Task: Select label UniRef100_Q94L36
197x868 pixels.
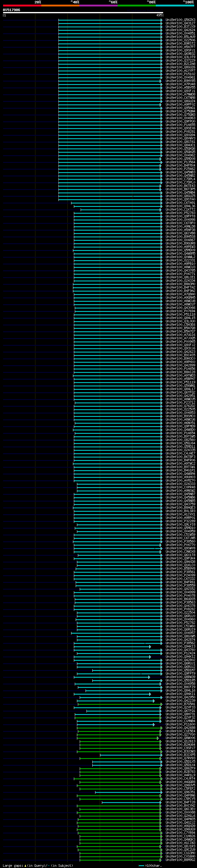Action: pos(180,206)
